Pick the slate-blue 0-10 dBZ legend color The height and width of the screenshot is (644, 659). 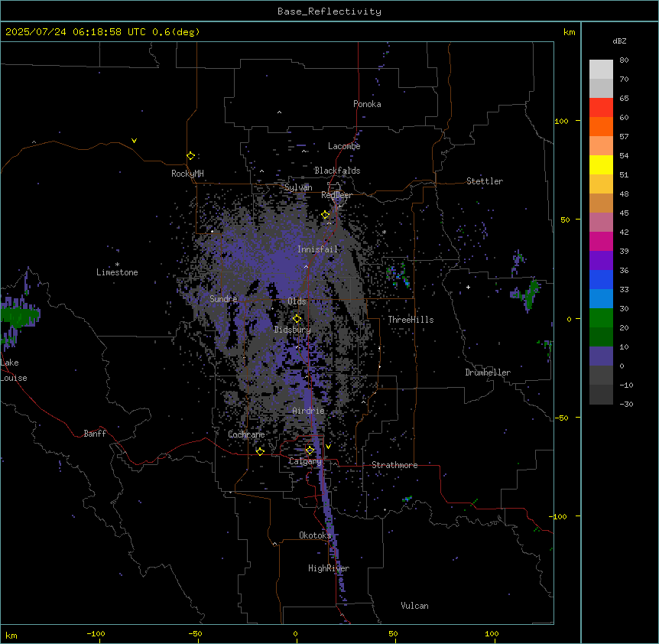601,356
